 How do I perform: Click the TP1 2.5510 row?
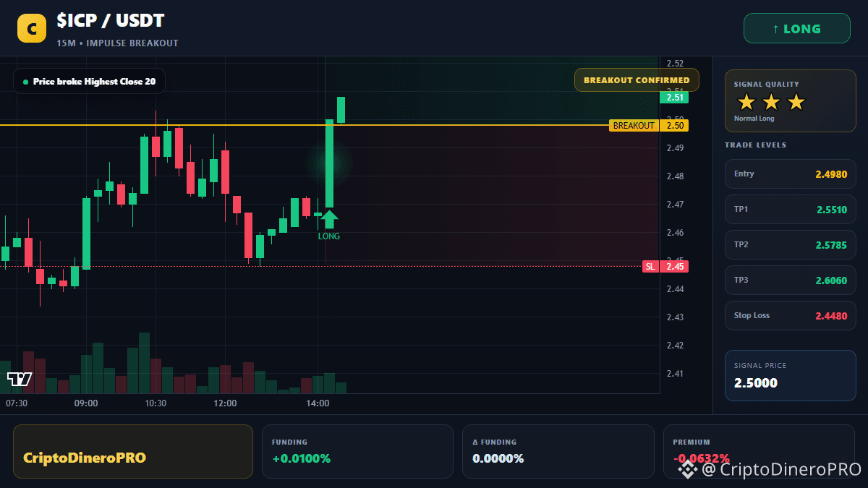tap(791, 209)
